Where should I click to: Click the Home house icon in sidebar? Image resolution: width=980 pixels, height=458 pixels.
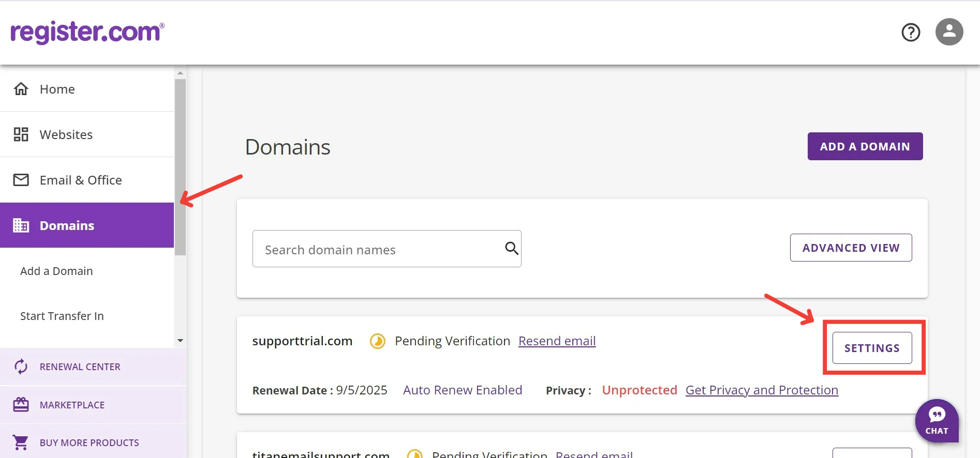coord(21,89)
